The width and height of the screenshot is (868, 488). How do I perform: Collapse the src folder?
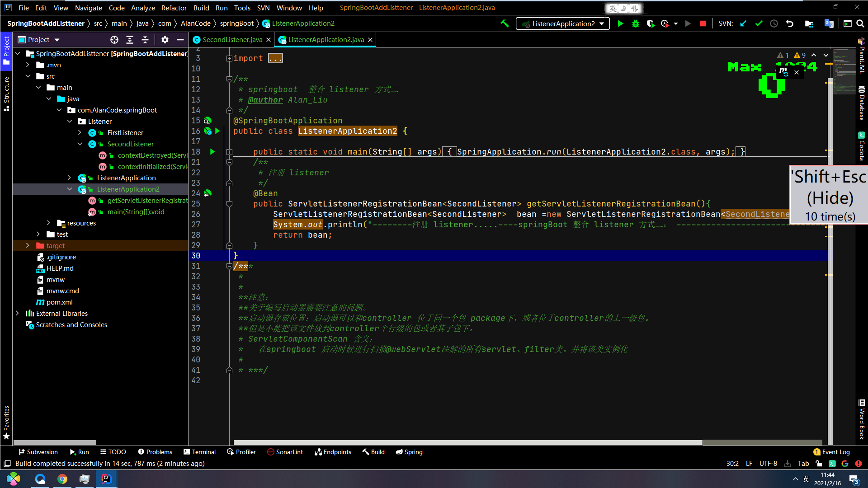(28, 76)
